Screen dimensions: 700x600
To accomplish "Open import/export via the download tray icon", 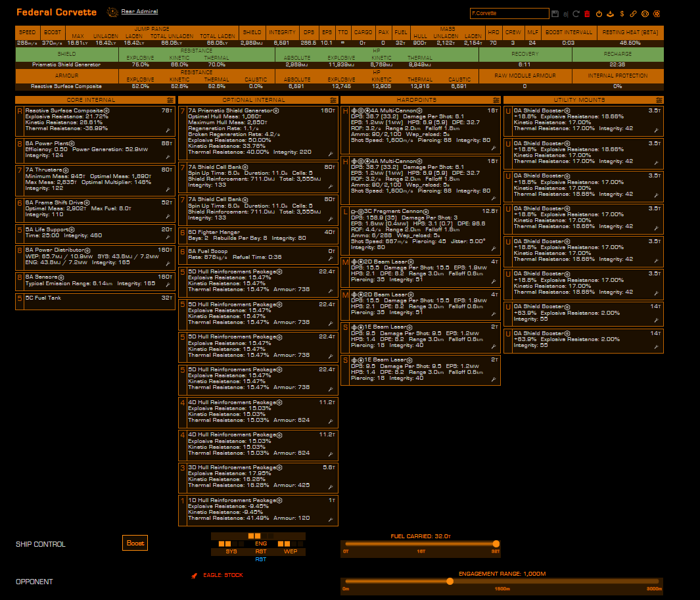I will pos(610,14).
